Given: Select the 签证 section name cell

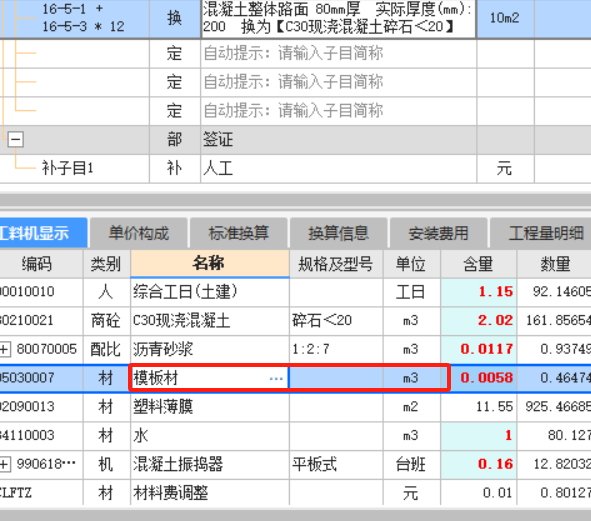Looking at the screenshot, I should pos(338,139).
